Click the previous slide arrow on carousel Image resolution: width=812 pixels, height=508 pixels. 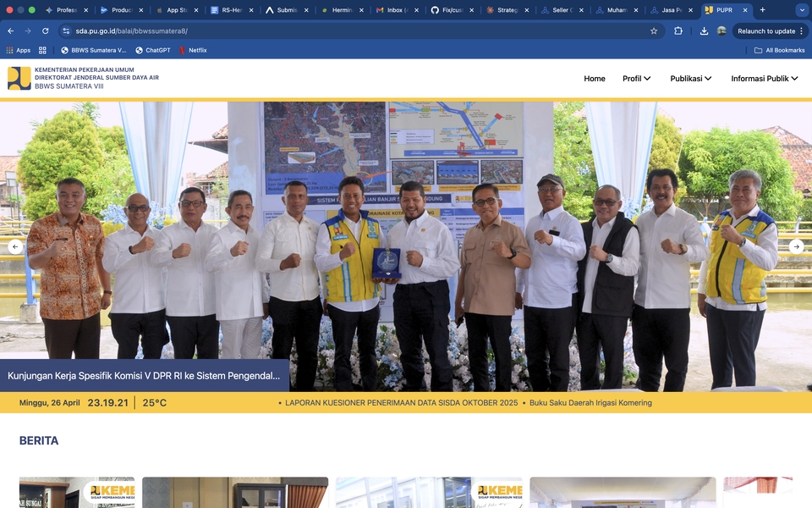point(15,247)
